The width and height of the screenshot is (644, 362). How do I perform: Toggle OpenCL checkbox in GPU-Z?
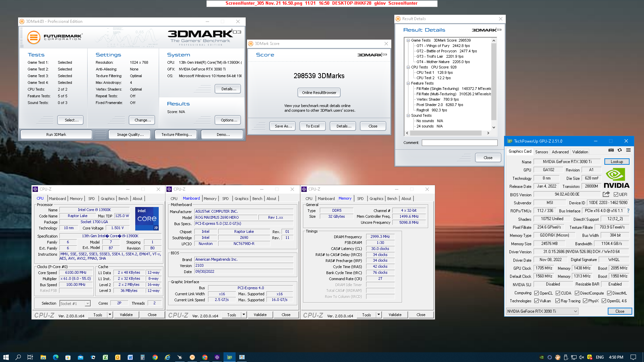(x=536, y=293)
